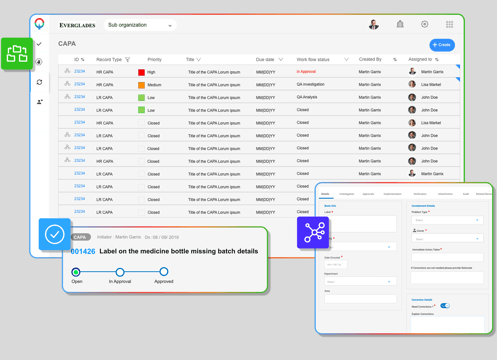This screenshot has width=497, height=360.
Task: Click the green folders tile icon
Action: click(17, 54)
